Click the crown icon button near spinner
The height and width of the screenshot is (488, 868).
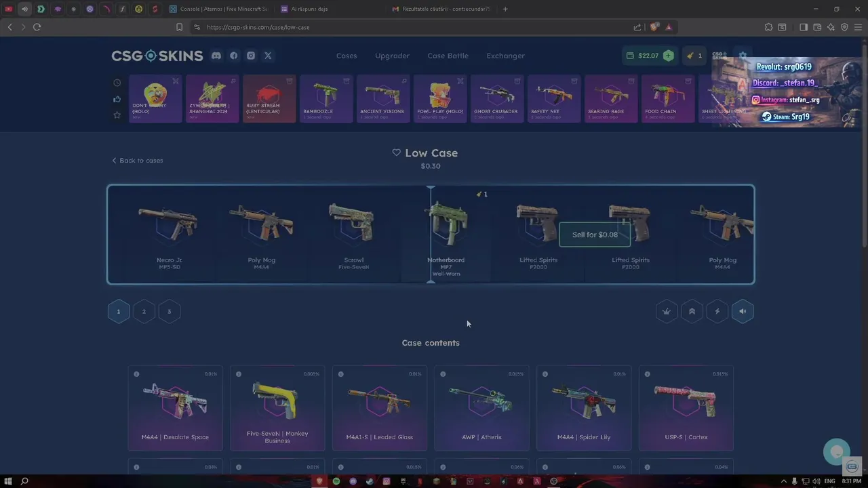[667, 311]
